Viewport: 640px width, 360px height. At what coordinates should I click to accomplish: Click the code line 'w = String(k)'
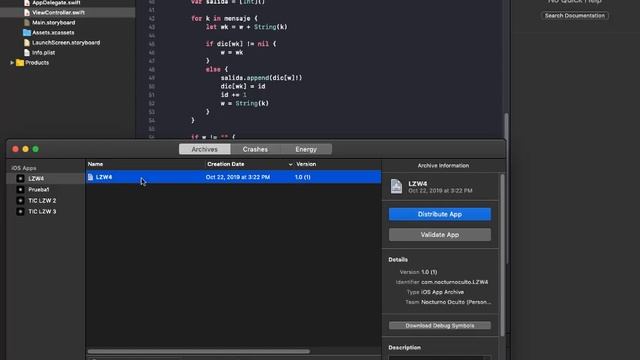(x=244, y=103)
